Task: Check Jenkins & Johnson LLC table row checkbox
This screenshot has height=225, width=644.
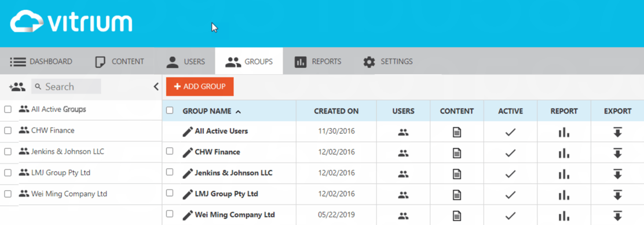Action: (170, 172)
